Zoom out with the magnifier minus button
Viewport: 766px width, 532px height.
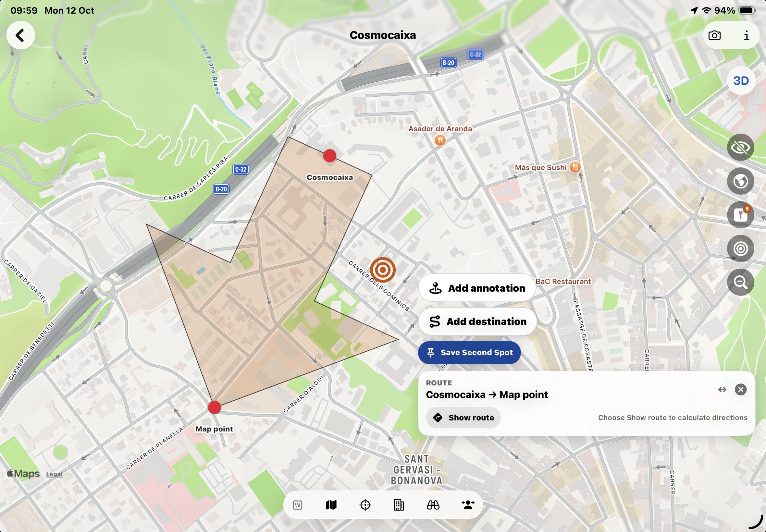pos(740,282)
